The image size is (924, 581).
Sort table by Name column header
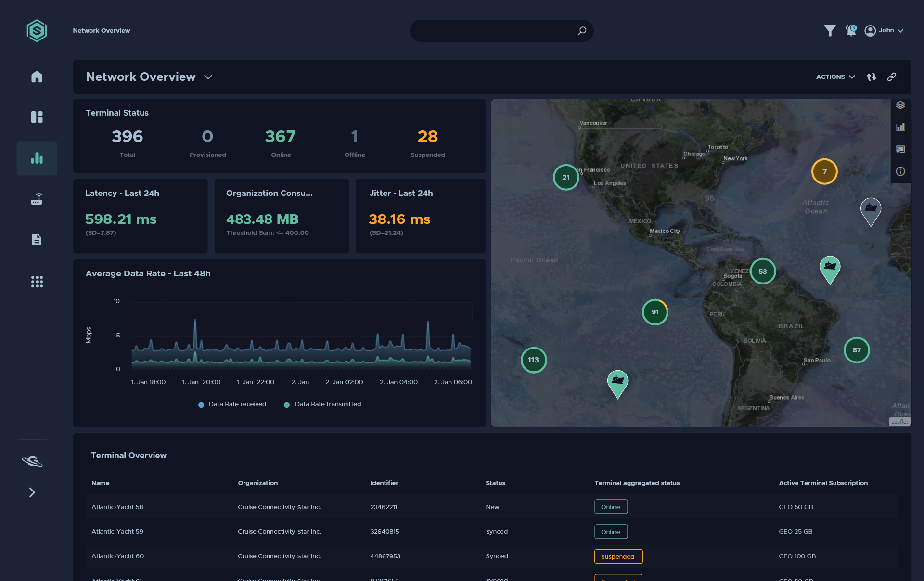[x=101, y=483]
